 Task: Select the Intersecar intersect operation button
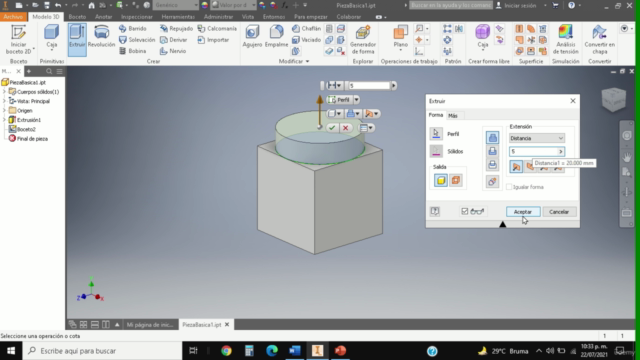coord(492,165)
